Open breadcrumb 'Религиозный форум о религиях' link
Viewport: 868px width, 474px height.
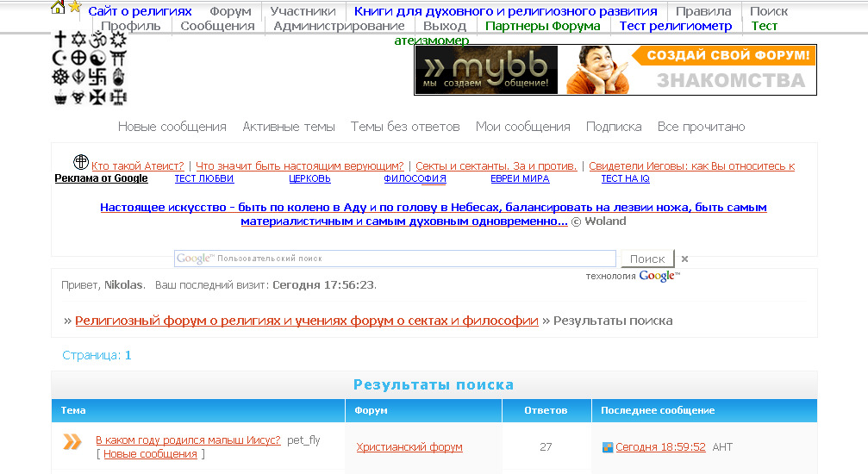307,321
